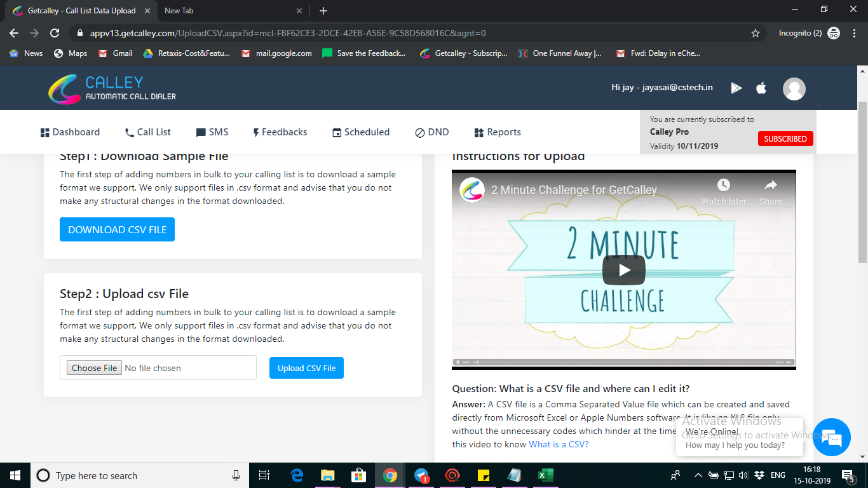The height and width of the screenshot is (488, 868).
Task: Reload the page with refresh icon
Action: click(x=55, y=33)
